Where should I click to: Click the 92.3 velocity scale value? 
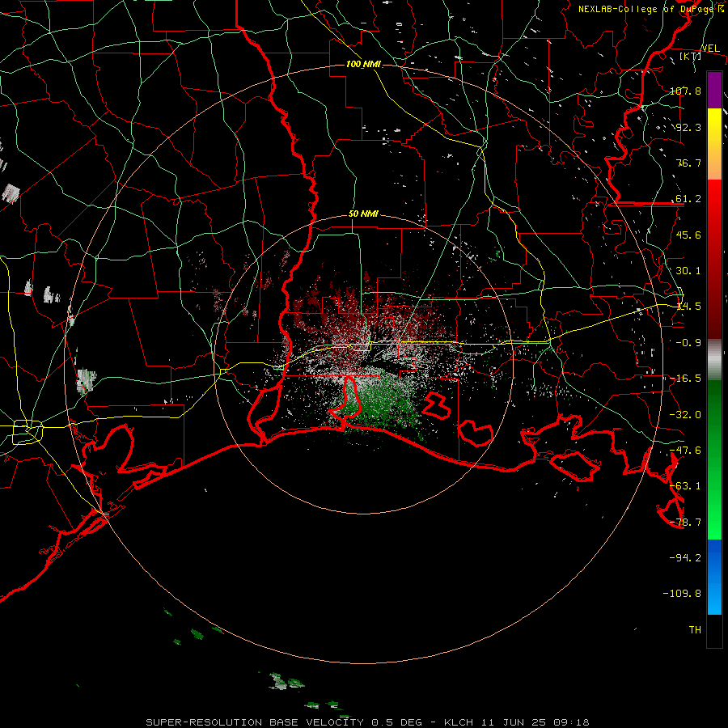pos(688,127)
